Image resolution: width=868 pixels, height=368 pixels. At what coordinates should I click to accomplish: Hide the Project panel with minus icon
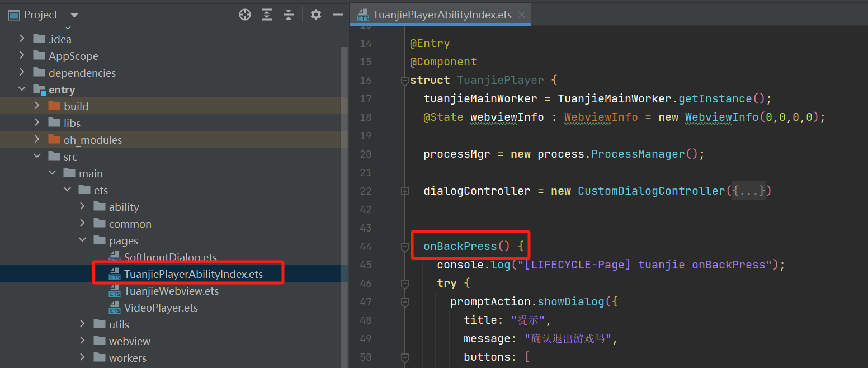coord(337,15)
